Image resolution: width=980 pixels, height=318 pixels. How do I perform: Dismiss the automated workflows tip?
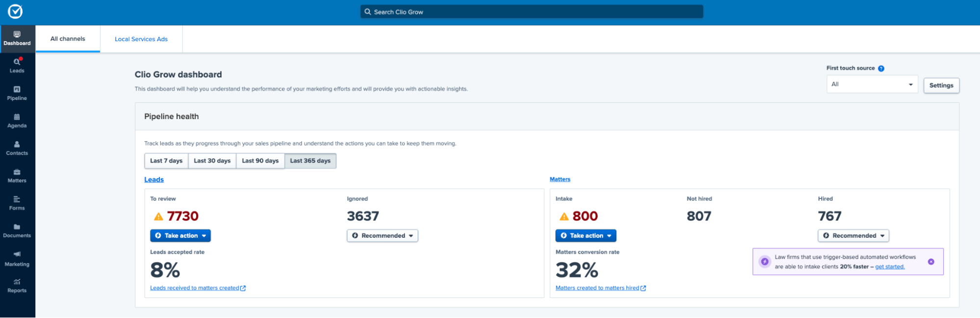click(x=931, y=262)
